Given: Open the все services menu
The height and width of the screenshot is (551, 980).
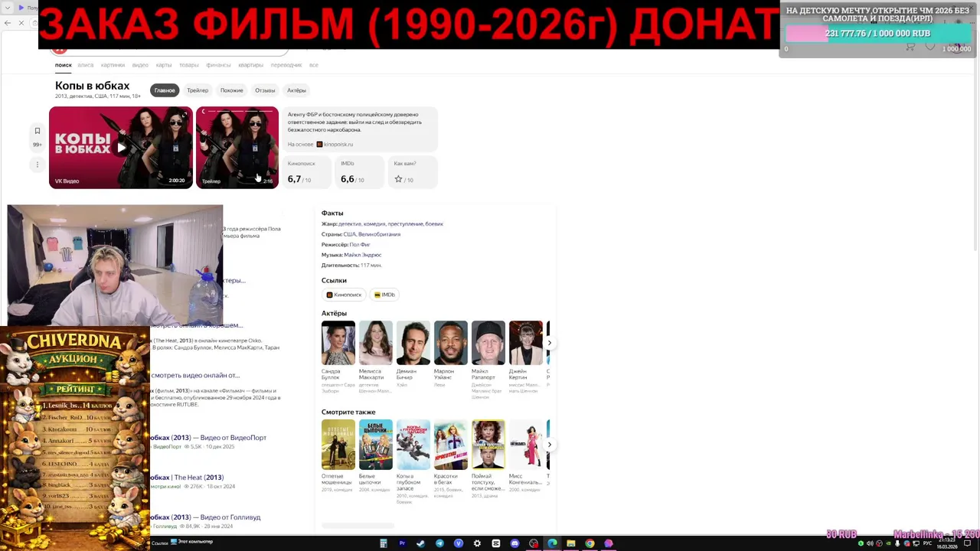Looking at the screenshot, I should click(314, 65).
